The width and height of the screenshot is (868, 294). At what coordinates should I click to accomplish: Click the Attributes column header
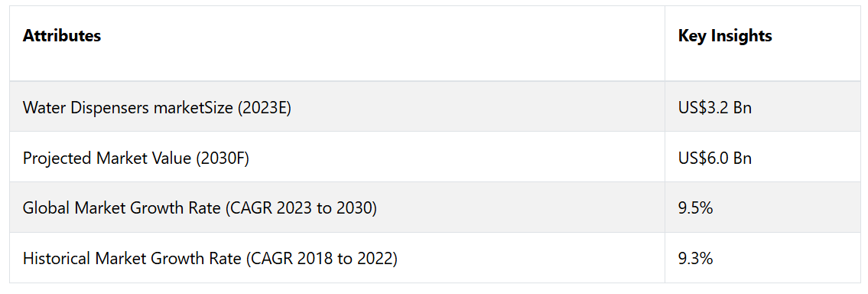click(x=337, y=44)
